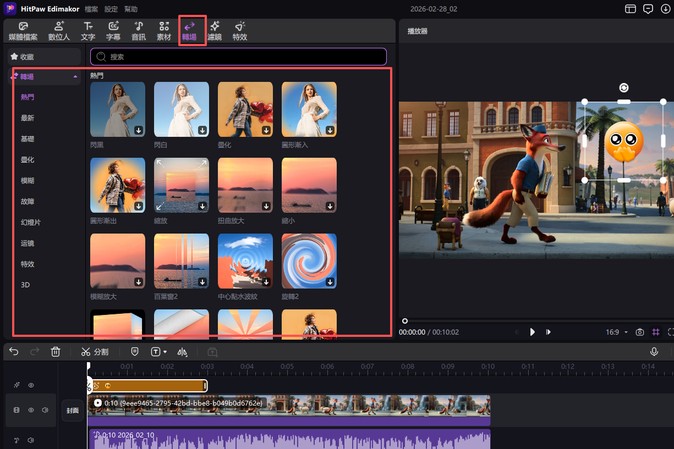The width and height of the screenshot is (674, 449).
Task: Click the 封面 cover button
Action: [x=73, y=410]
